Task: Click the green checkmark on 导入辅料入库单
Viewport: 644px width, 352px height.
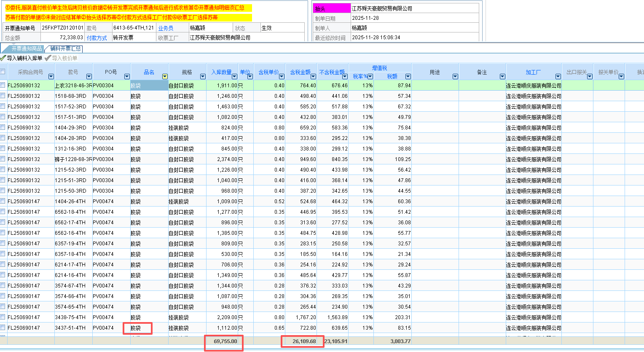Action: click(x=3, y=58)
